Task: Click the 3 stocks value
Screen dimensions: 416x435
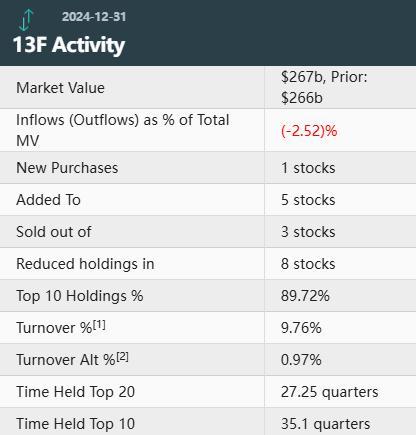Action: click(x=308, y=232)
